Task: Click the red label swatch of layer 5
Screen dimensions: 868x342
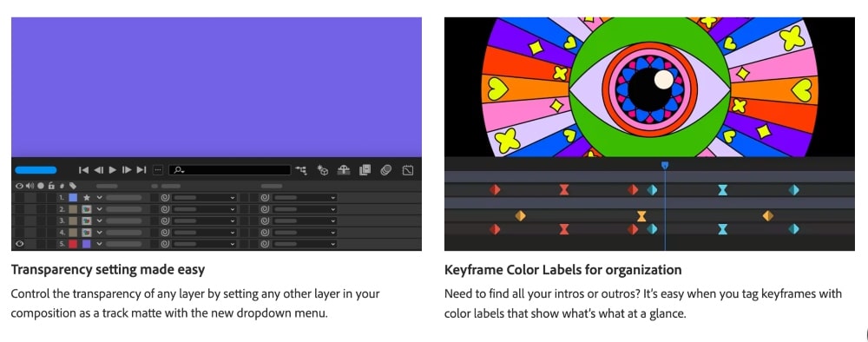Action: 73,244
